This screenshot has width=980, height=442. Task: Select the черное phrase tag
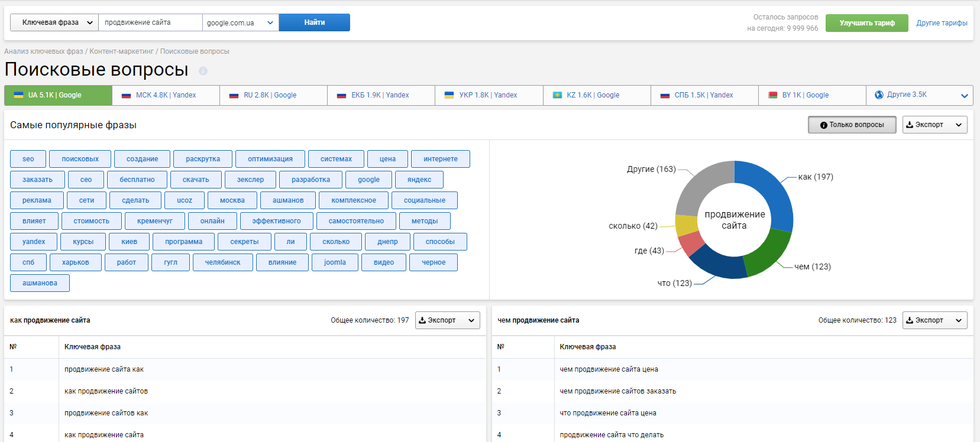[x=434, y=262]
